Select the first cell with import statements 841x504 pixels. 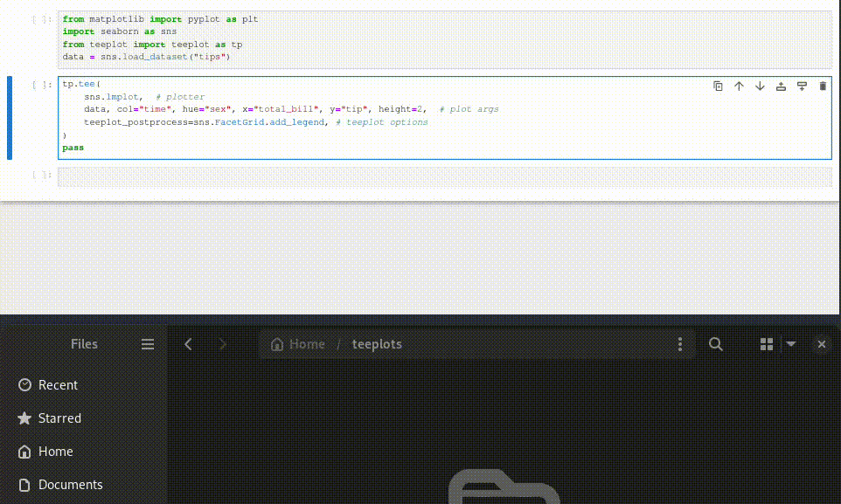[445, 39]
